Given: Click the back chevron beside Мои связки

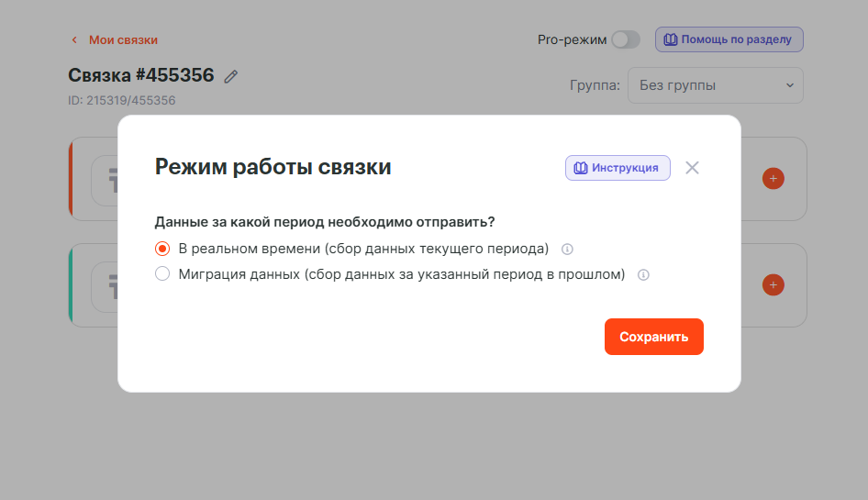Looking at the screenshot, I should tap(74, 40).
